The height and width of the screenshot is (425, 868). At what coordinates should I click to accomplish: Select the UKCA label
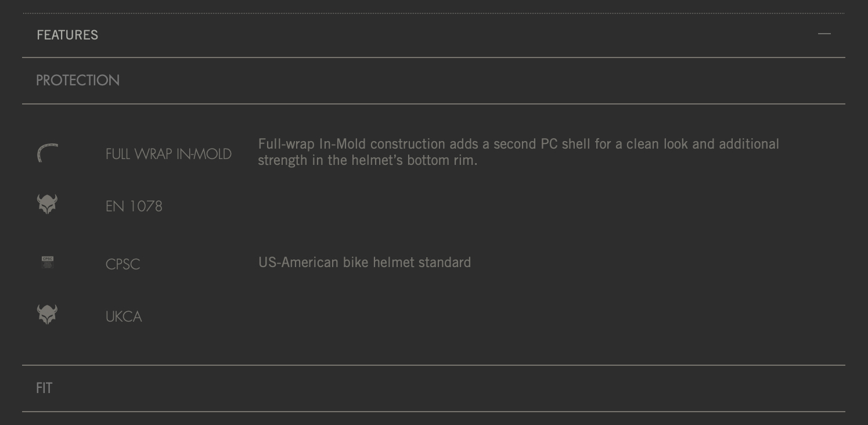[124, 316]
